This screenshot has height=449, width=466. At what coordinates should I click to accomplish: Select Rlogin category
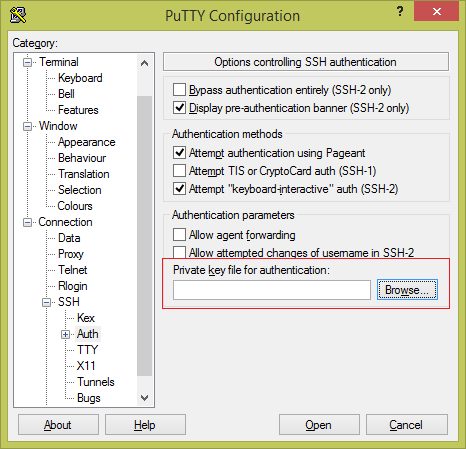[72, 286]
